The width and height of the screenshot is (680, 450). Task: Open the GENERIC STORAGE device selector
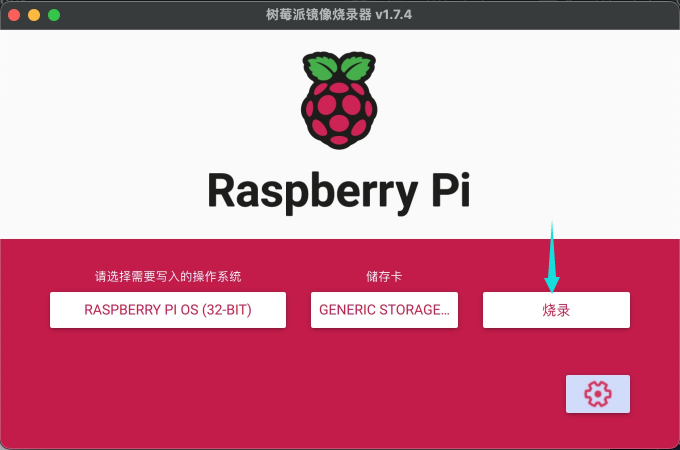pos(385,310)
